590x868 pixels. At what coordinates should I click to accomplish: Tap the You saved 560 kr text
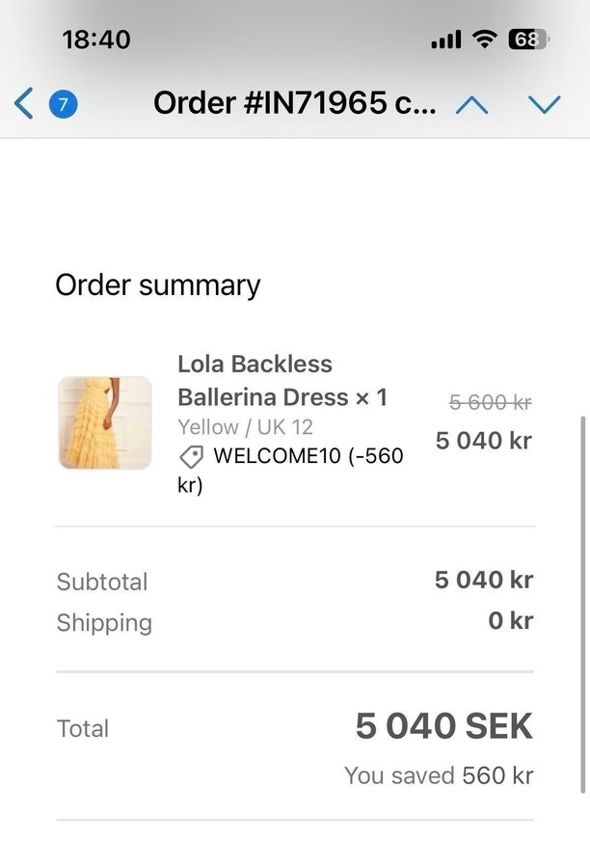pos(439,775)
